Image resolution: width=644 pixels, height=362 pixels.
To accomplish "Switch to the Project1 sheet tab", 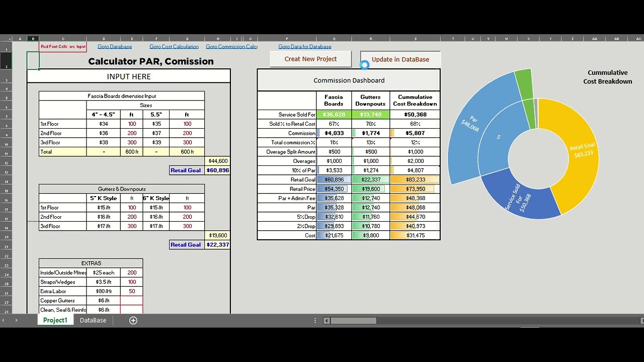I will tap(55, 320).
